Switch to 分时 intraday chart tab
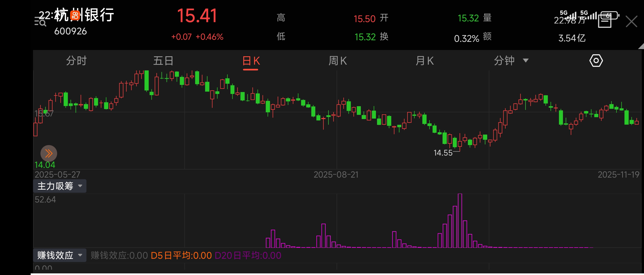The image size is (644, 275). click(76, 61)
